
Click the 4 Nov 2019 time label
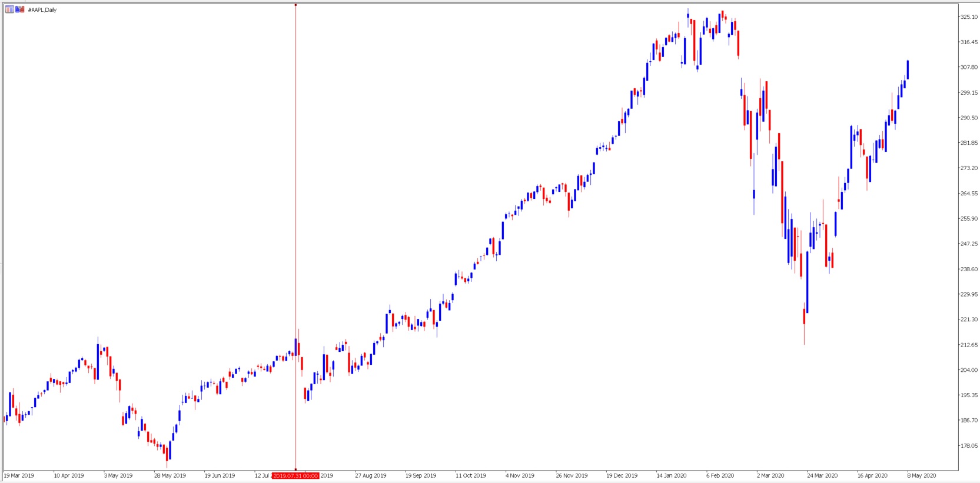pyautogui.click(x=520, y=475)
